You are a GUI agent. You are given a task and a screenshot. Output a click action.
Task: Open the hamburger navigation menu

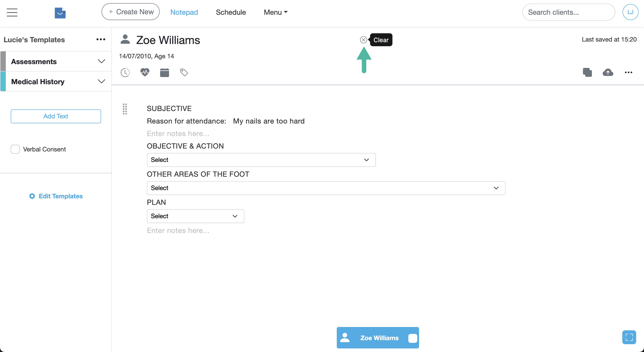coord(12,12)
